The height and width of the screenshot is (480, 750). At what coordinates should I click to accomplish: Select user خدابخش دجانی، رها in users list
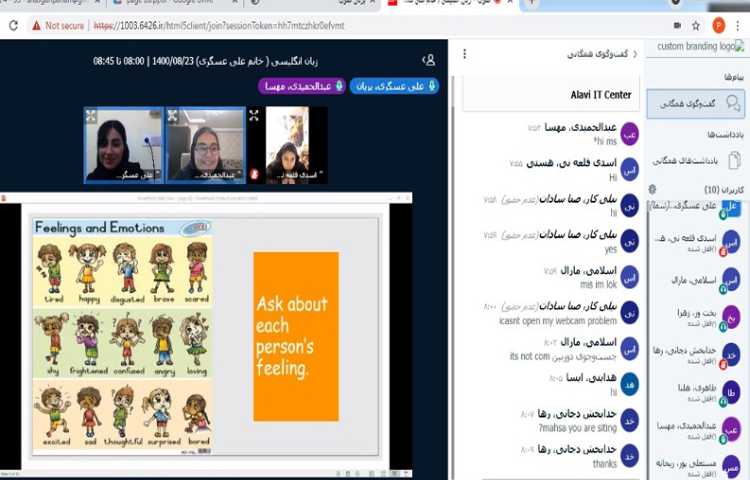696,355
